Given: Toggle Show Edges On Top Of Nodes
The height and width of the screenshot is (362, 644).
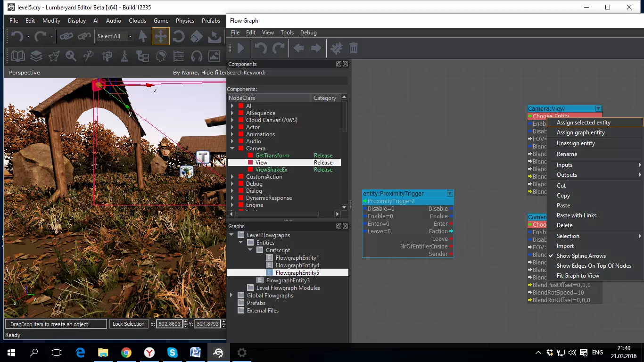Looking at the screenshot, I should [594, 266].
